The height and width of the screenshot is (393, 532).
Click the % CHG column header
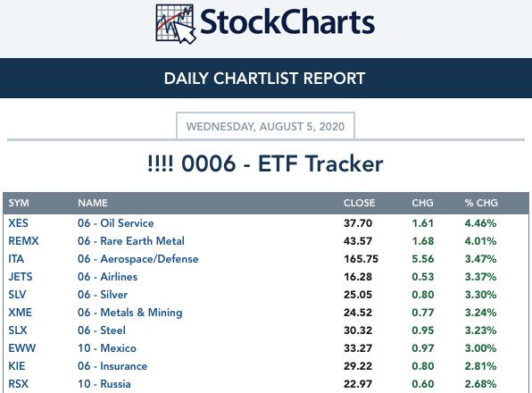[481, 203]
